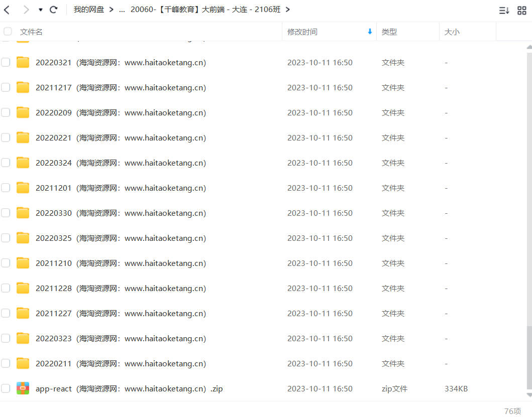Sort by 类型 column header
Viewport: 532px width, 417px height.
pos(389,32)
